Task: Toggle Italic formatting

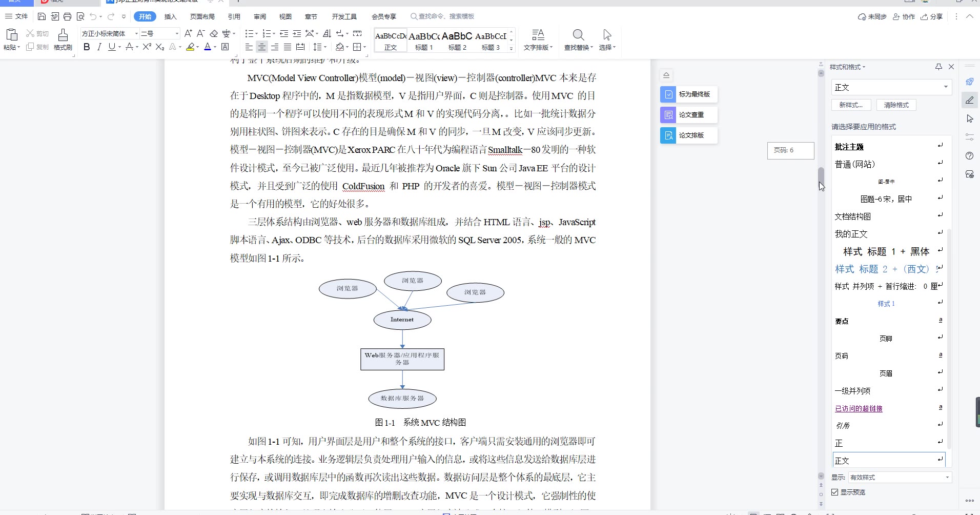Action: point(99,47)
